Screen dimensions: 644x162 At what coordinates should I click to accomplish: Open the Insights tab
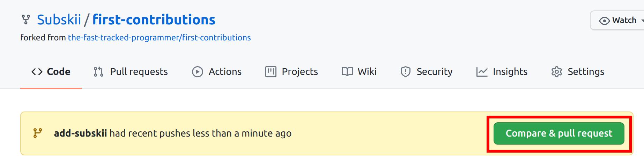pos(510,72)
